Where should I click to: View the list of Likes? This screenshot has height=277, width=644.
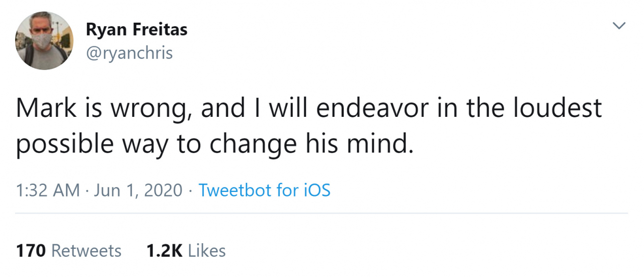click(x=207, y=250)
